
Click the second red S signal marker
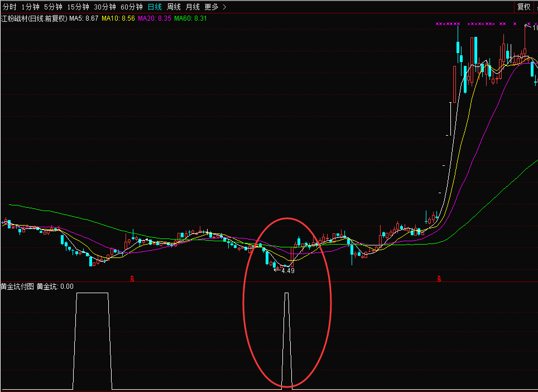(x=439, y=279)
